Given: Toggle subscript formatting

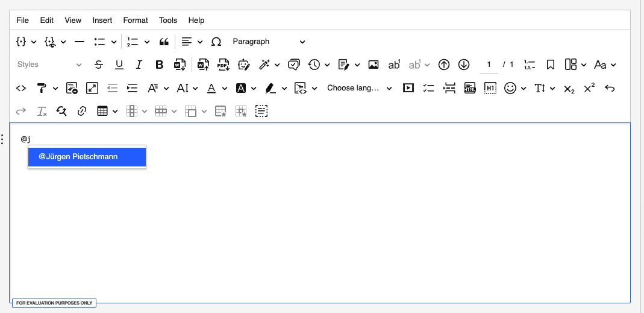Looking at the screenshot, I should coord(569,88).
